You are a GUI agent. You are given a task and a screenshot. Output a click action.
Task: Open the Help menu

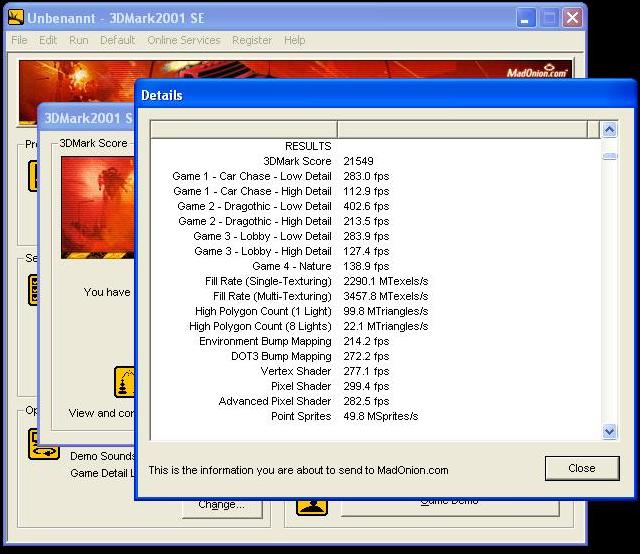point(295,40)
